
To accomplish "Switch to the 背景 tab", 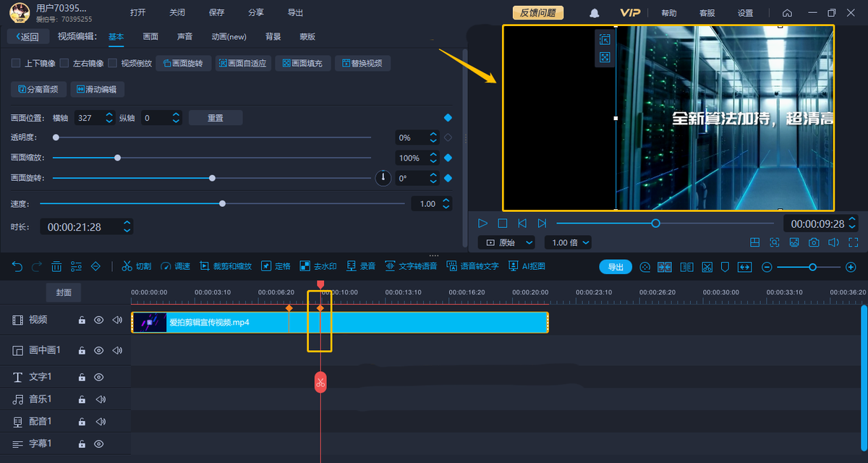I will pos(273,37).
